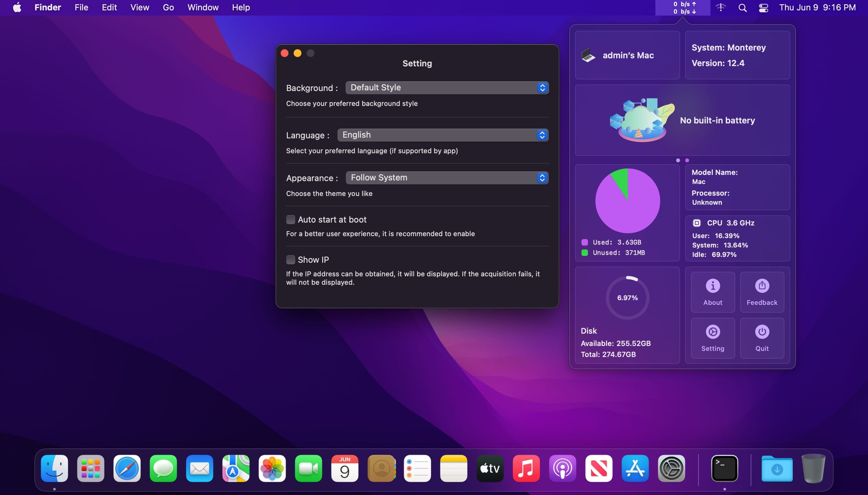Click the memory usage pie chart
Screen dimensions: 868x495
tap(628, 201)
